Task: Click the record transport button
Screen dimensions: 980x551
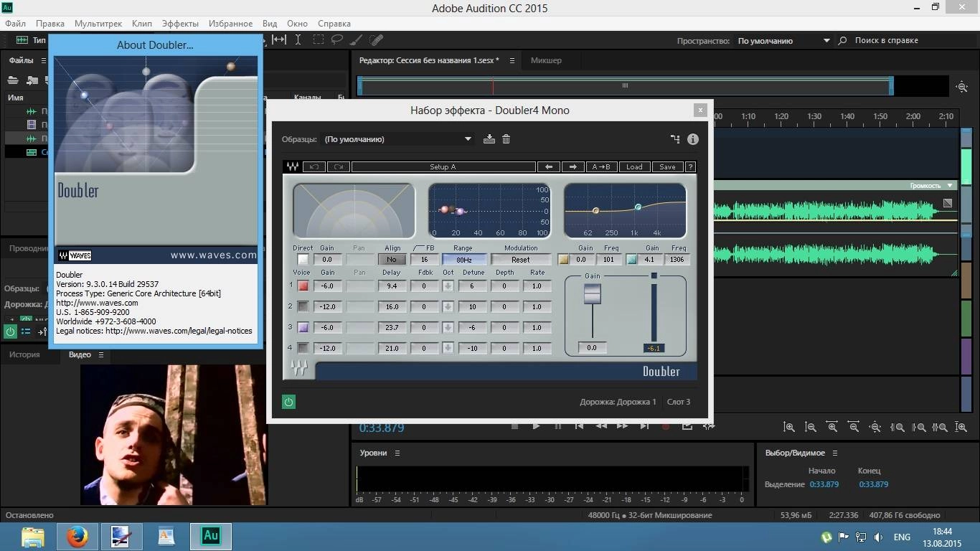Action: point(665,425)
